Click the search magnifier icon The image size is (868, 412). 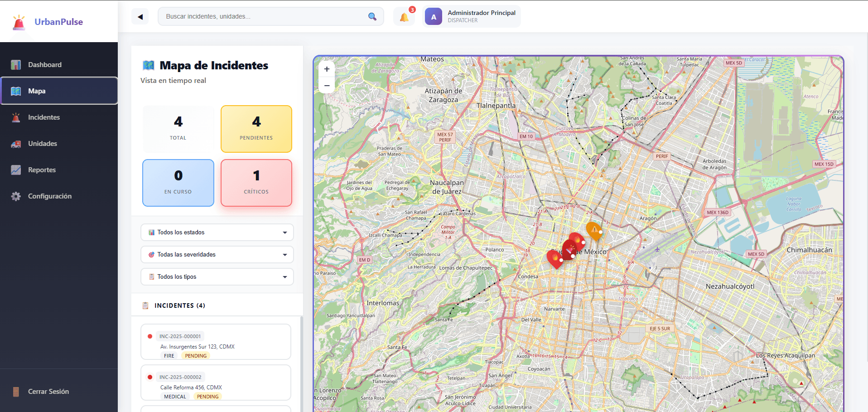click(372, 17)
